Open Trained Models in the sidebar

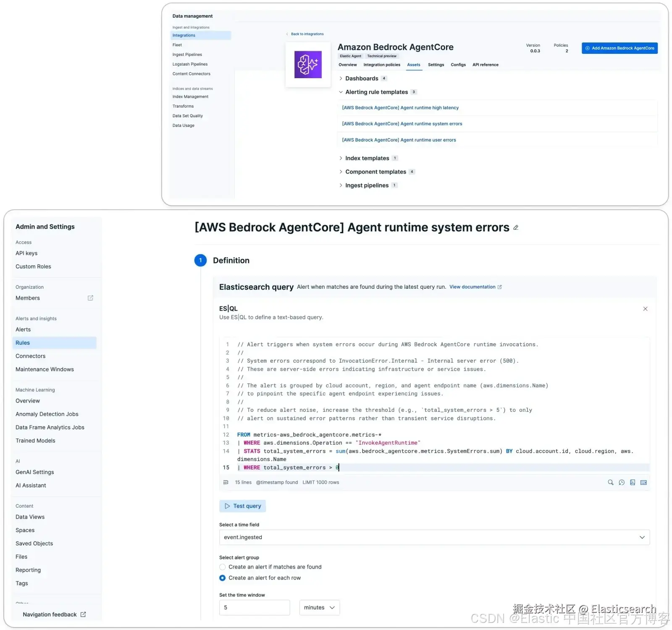coord(35,441)
